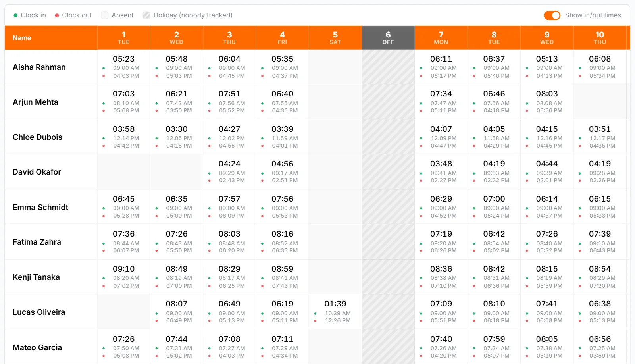Select the 8 TUE column header
This screenshot has height=364, width=635.
click(x=494, y=38)
